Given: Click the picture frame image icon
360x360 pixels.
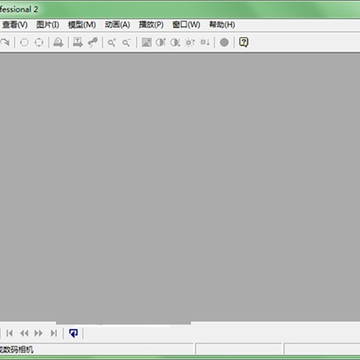Looking at the screenshot, I should click(147, 42).
